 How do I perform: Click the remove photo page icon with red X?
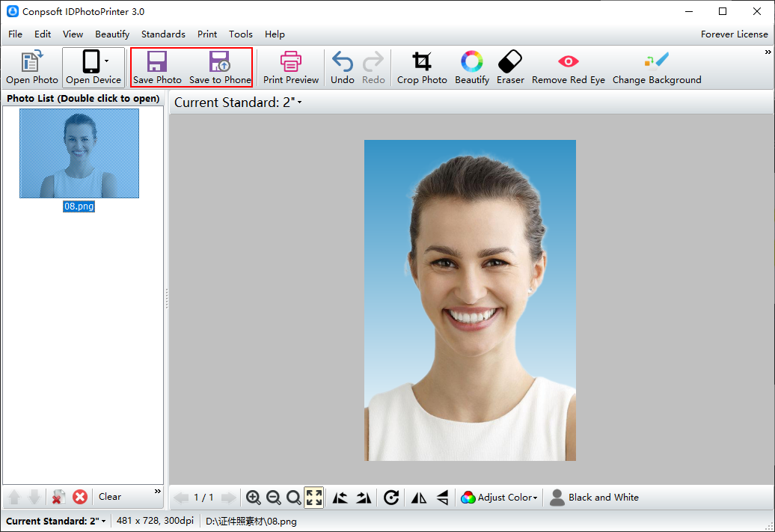(58, 497)
